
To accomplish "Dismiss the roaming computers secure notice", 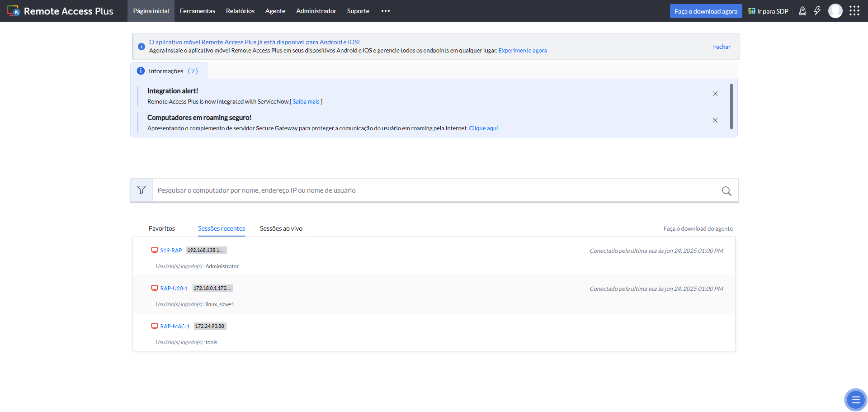I will coord(715,120).
